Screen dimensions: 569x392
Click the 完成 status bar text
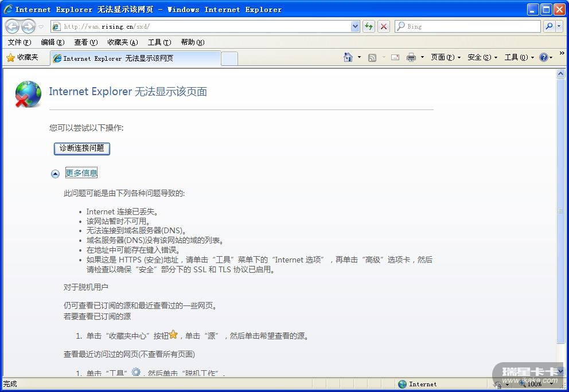click(x=10, y=384)
